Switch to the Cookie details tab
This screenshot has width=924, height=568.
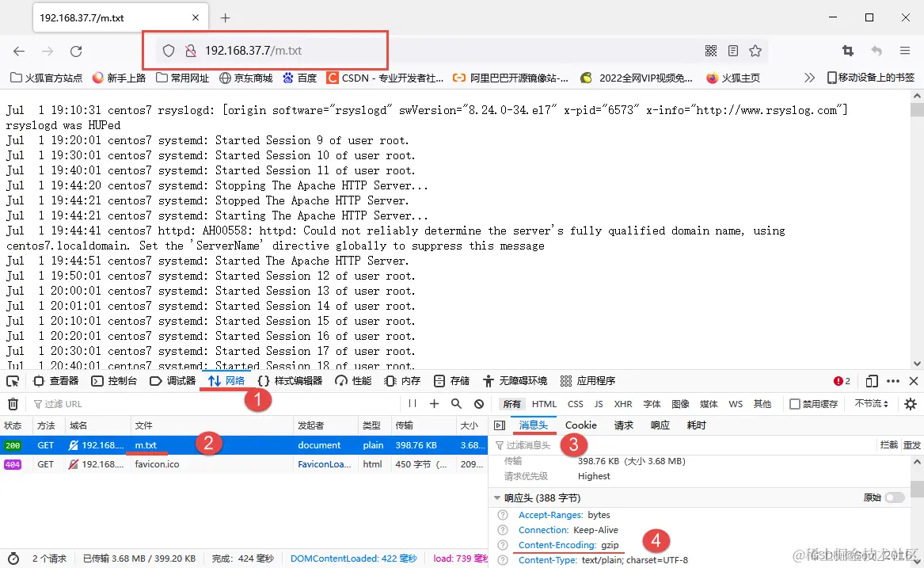(x=581, y=425)
